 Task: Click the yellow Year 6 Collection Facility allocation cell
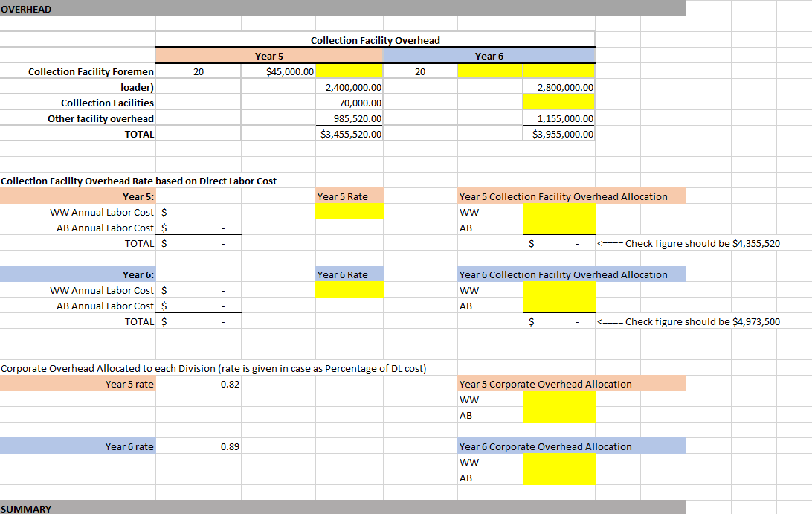pos(559,298)
